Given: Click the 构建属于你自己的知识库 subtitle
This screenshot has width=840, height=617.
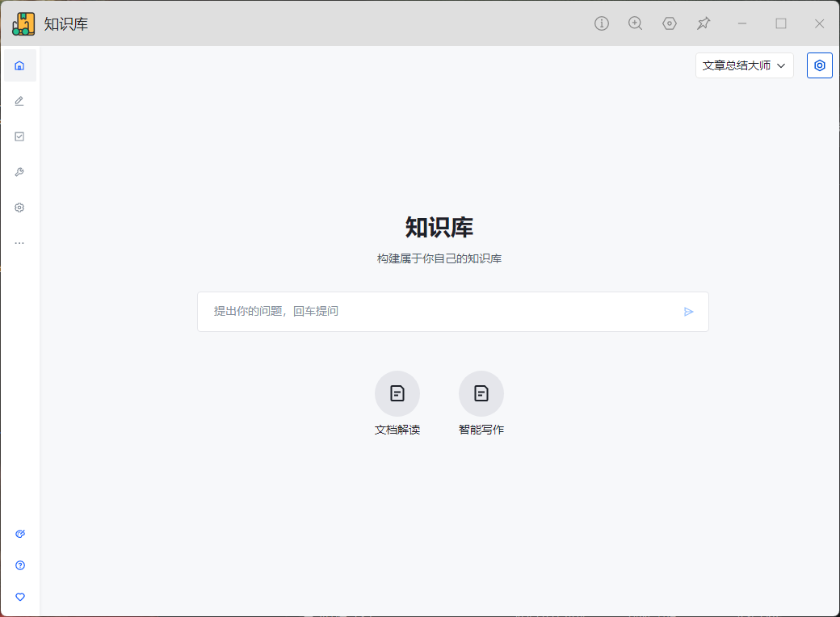Looking at the screenshot, I should click(439, 258).
